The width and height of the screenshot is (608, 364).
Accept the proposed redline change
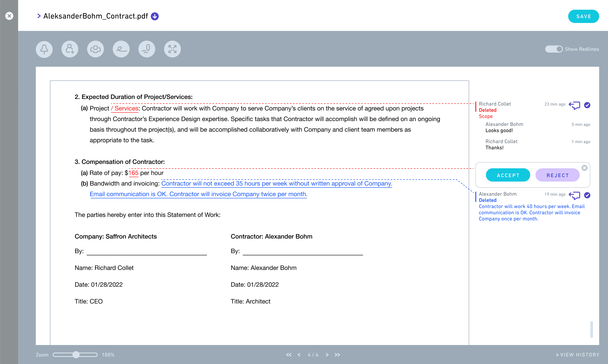[508, 175]
